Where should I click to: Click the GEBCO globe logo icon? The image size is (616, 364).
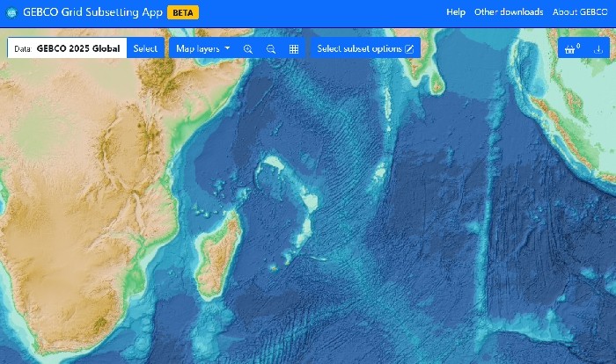click(x=12, y=13)
